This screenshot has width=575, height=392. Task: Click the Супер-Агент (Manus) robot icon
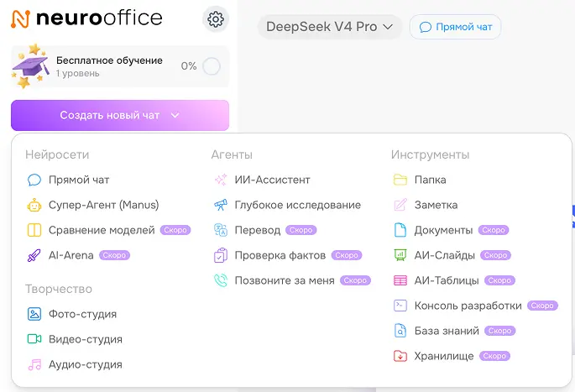[34, 205]
